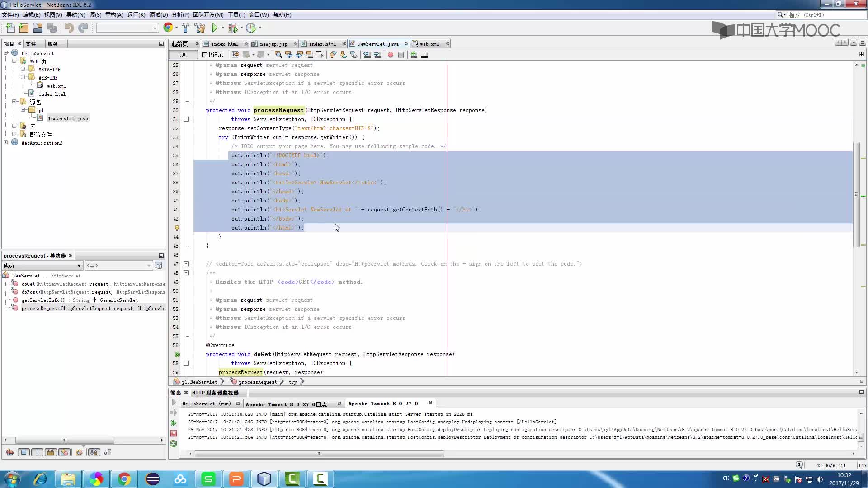Click the Find Selection magnifier icon in the editor toolbar
The image size is (868, 488).
[x=278, y=55]
